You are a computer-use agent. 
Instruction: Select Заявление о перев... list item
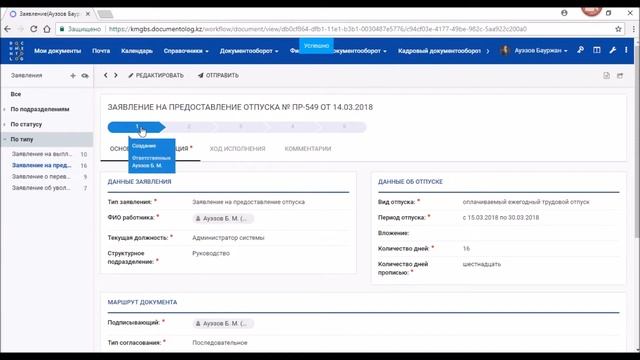click(x=41, y=177)
